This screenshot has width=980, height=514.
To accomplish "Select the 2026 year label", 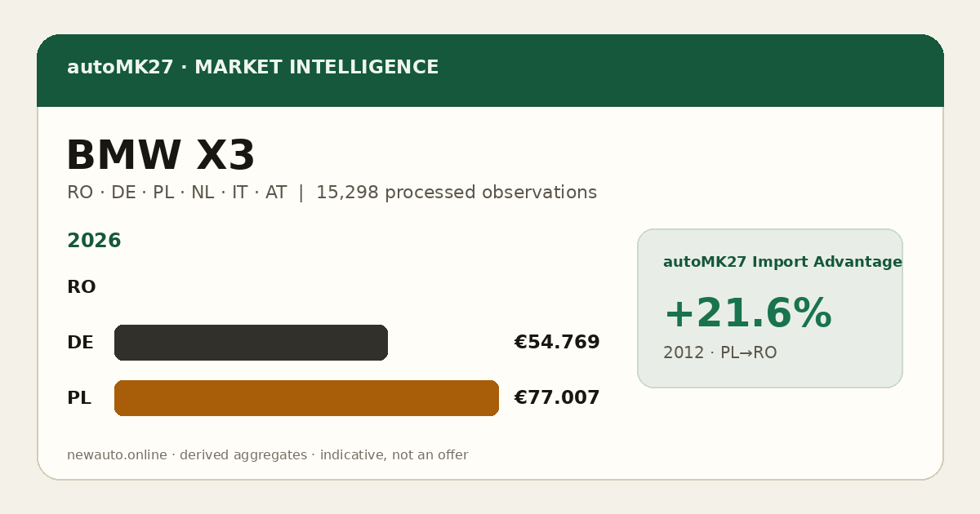I will tap(94, 241).
